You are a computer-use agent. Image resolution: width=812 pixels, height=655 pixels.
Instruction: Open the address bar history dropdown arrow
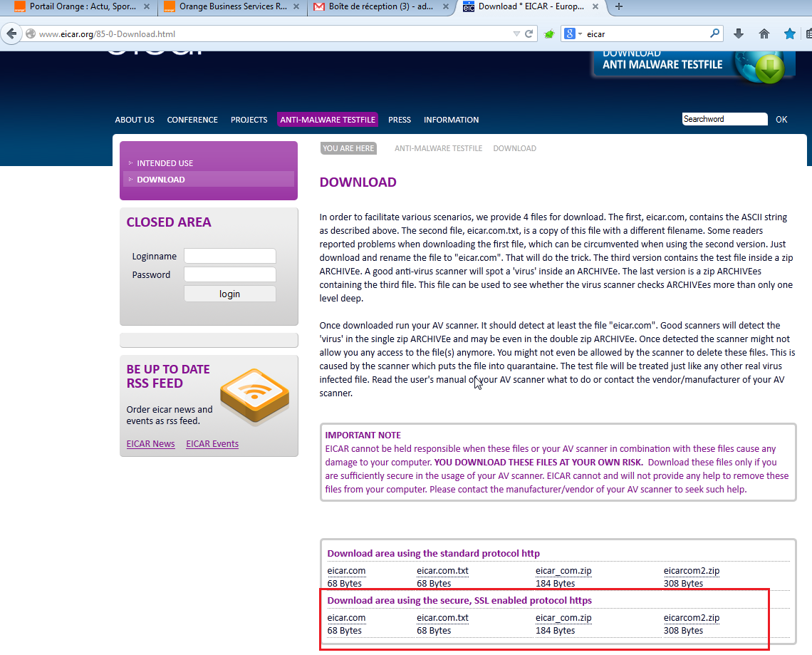click(x=516, y=33)
